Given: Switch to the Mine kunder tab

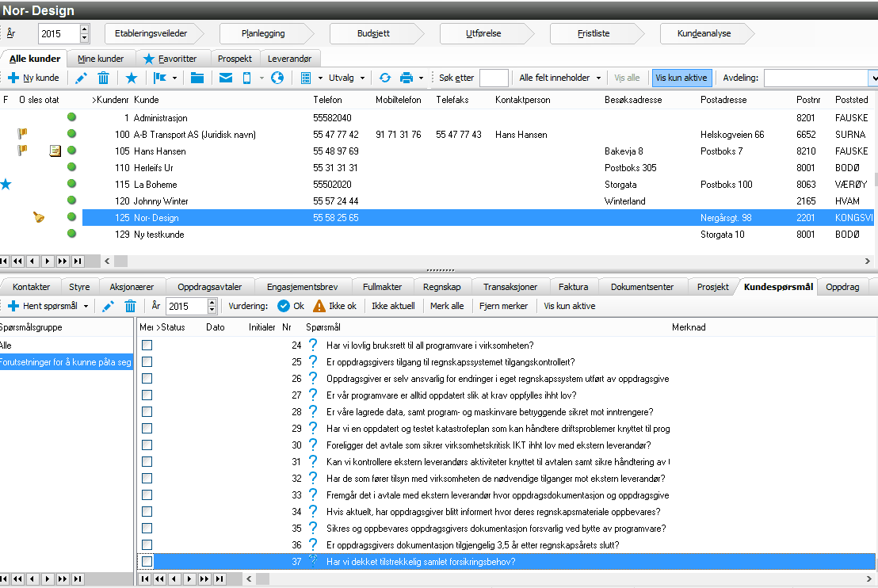Looking at the screenshot, I should pos(101,59).
